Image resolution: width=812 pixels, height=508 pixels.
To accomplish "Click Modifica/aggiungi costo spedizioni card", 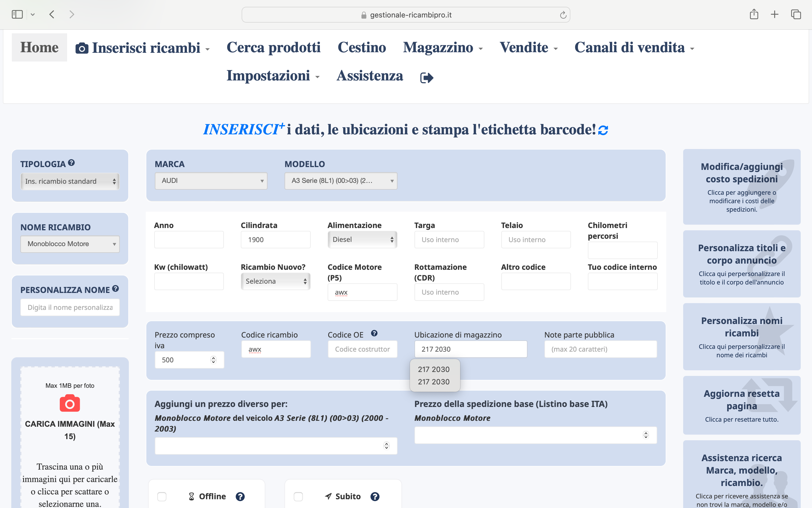I will tap(742, 187).
